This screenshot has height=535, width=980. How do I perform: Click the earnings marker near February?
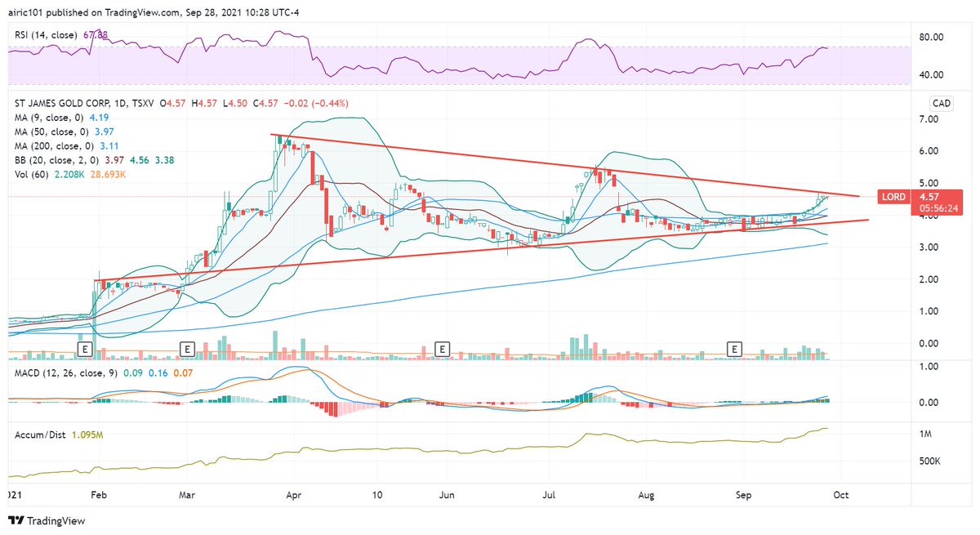click(83, 349)
